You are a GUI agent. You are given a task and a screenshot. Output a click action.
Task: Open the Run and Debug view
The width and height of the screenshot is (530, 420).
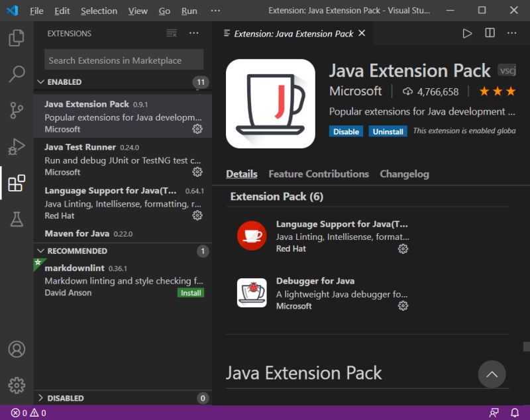pyautogui.click(x=17, y=147)
